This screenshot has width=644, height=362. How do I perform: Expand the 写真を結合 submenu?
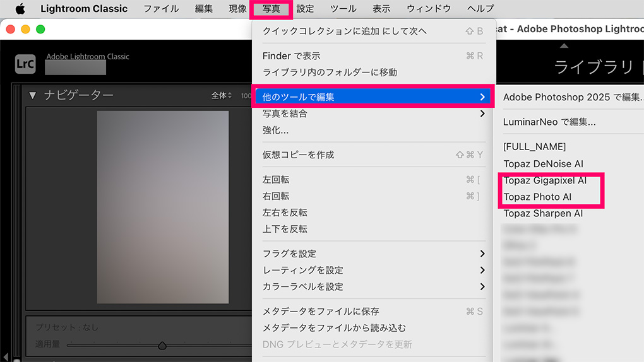pyautogui.click(x=373, y=114)
